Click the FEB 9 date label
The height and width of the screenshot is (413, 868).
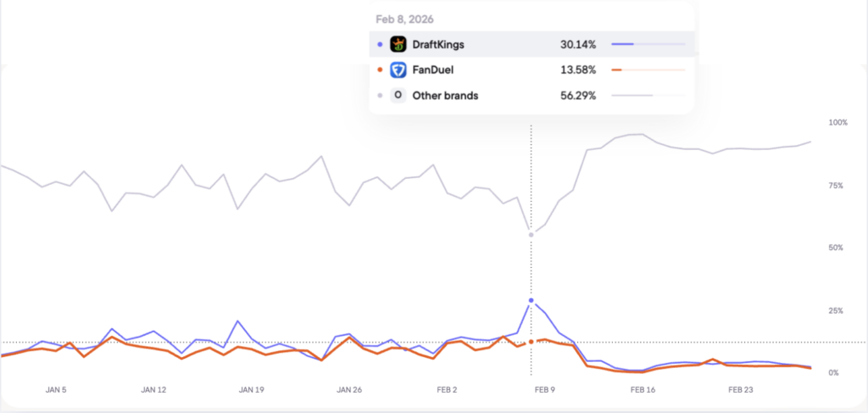click(544, 390)
